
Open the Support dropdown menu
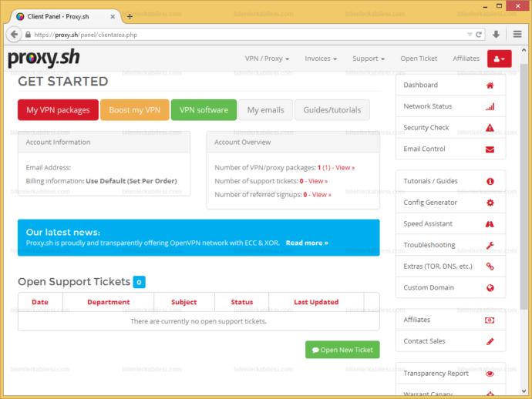(369, 59)
